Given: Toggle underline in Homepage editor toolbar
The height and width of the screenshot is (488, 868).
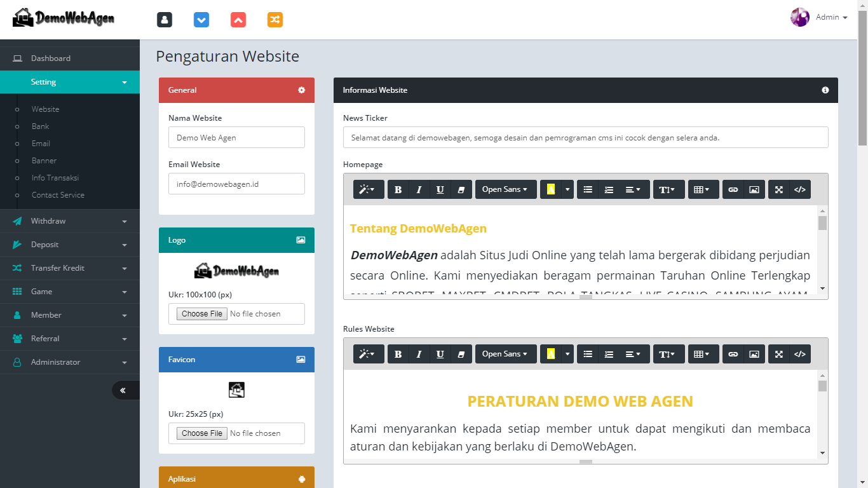Looking at the screenshot, I should [x=440, y=189].
